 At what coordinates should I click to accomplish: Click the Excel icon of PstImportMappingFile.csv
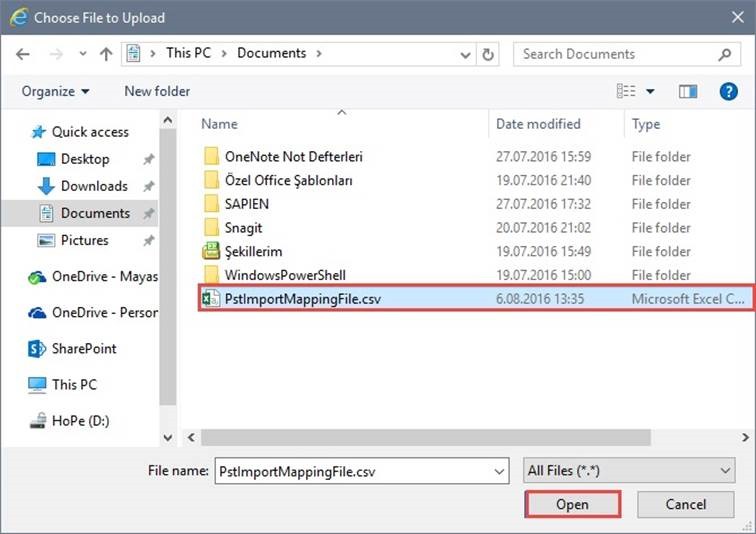[211, 299]
